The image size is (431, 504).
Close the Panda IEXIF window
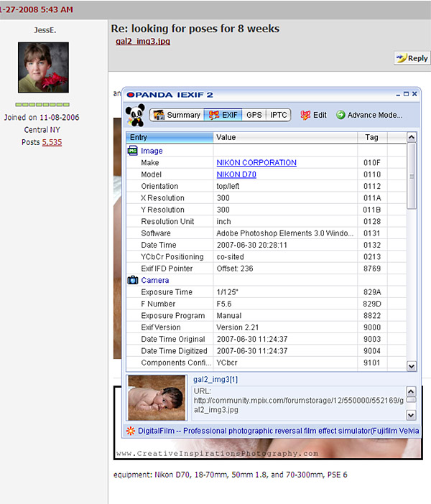414,94
